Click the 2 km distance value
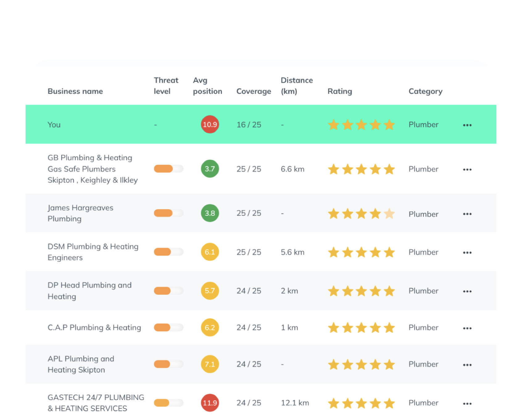The width and height of the screenshot is (522, 420). point(289,291)
